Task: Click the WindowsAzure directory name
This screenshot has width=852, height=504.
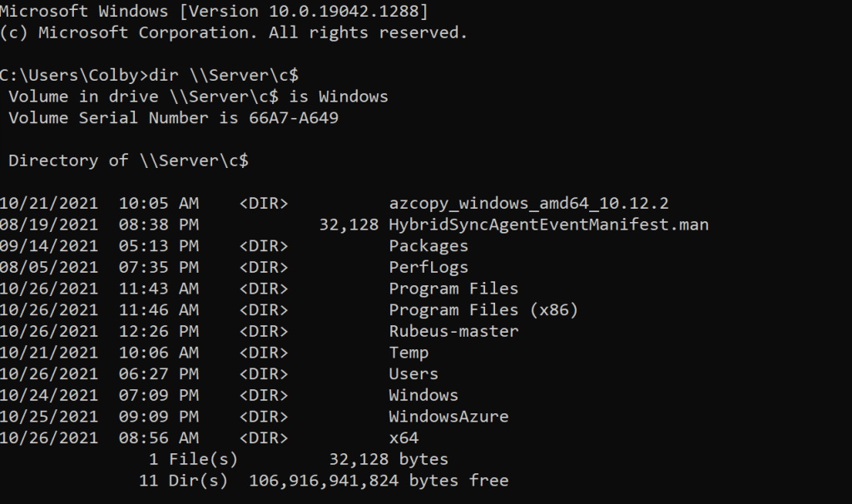Action: [448, 417]
